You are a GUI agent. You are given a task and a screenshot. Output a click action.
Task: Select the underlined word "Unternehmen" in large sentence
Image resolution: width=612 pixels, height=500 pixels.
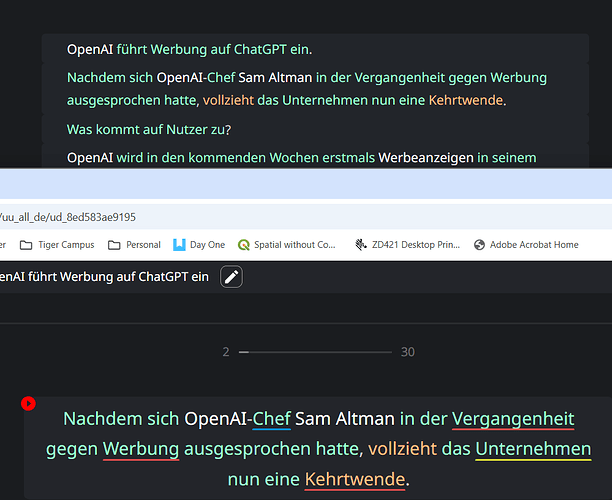533,449
